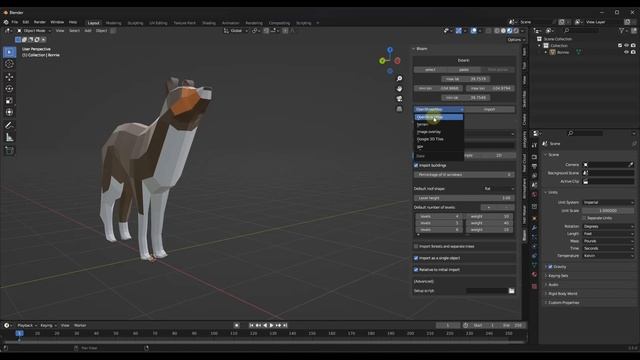
Task: Activate the Transform tool
Action: click(x=9, y=112)
